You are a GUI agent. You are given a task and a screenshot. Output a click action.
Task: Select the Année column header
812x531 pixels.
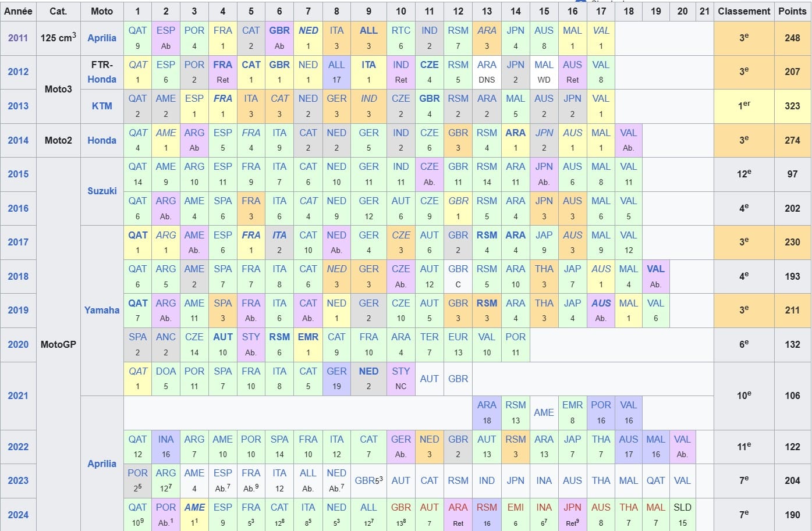(x=18, y=11)
